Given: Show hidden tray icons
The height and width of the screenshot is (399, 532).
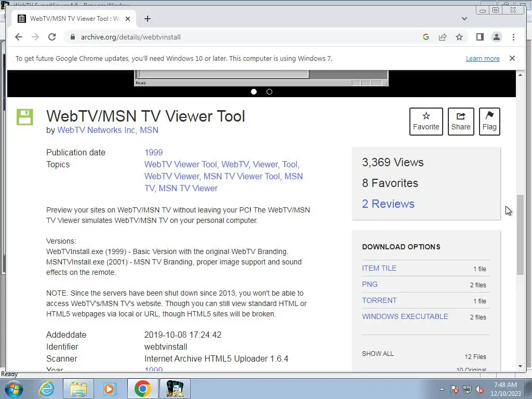Looking at the screenshot, I should pyautogui.click(x=442, y=389).
